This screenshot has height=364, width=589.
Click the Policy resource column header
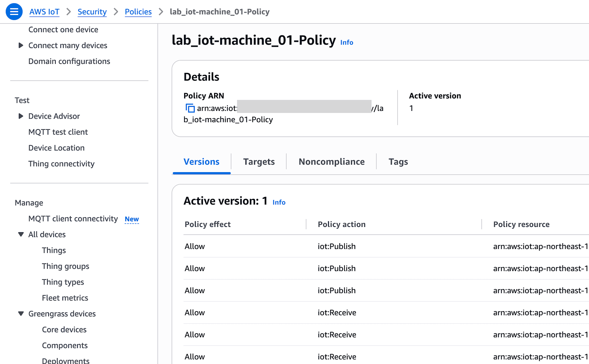[521, 224]
